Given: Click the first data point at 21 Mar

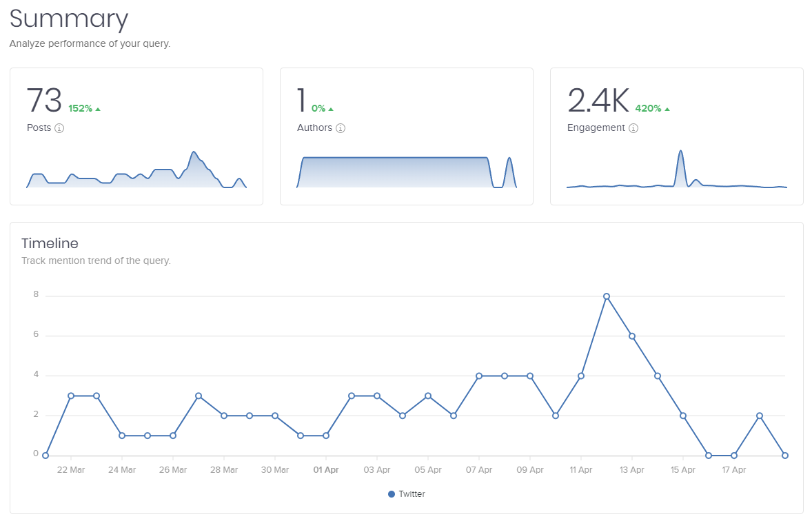Looking at the screenshot, I should click(x=45, y=455).
